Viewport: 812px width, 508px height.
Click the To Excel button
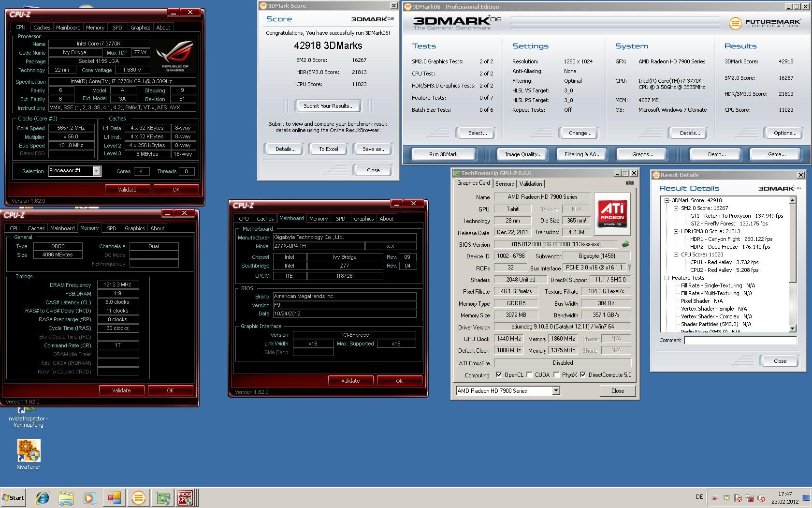tap(329, 149)
